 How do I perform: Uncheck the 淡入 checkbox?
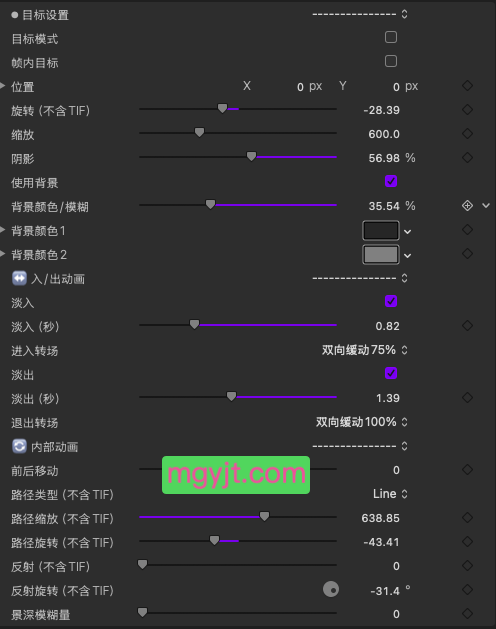pos(391,301)
